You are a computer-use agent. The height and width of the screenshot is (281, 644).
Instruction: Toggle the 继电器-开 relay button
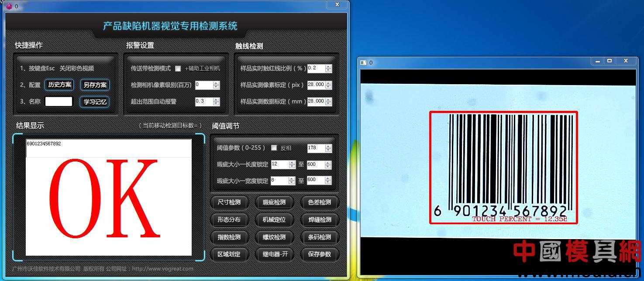coord(274,254)
